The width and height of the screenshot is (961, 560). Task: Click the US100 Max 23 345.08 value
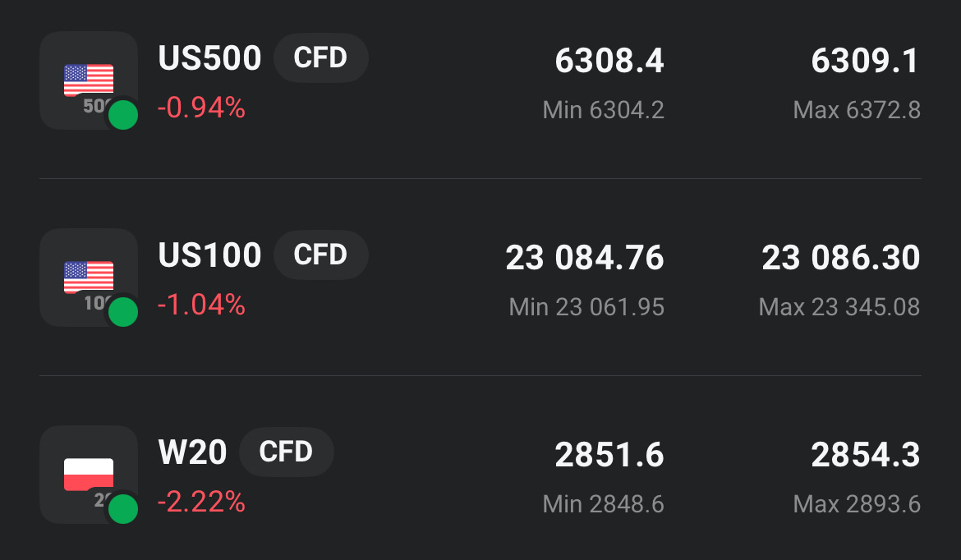(x=839, y=307)
